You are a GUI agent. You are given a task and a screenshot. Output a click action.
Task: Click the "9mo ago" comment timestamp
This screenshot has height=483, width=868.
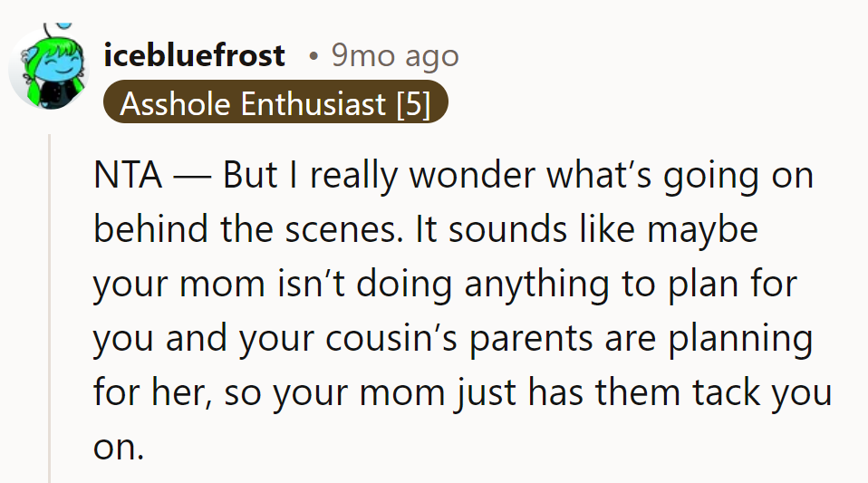point(394,56)
